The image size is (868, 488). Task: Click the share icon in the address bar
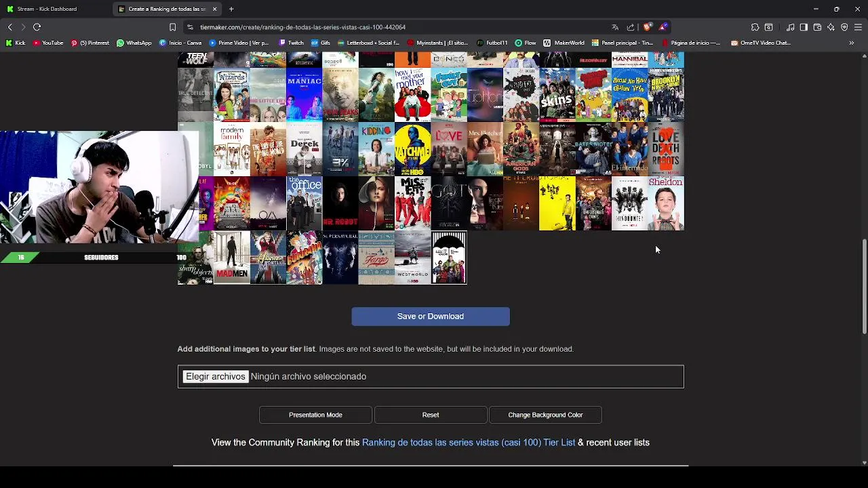pyautogui.click(x=631, y=27)
